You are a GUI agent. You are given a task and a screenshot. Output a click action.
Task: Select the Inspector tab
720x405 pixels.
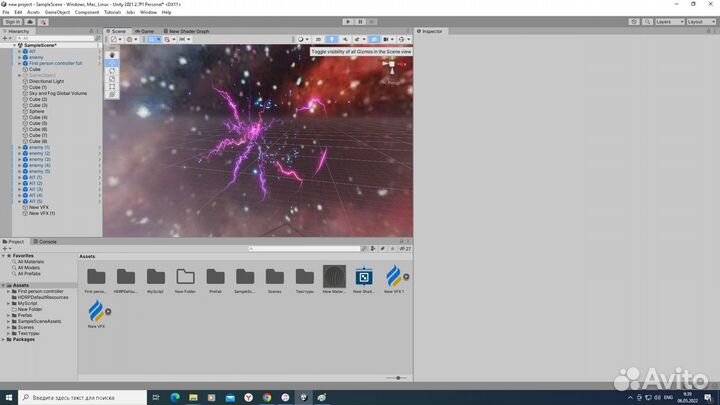click(429, 31)
